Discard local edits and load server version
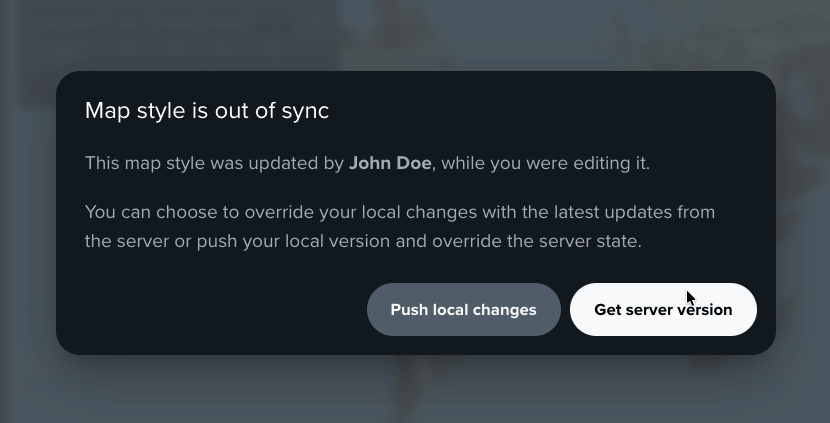830x423 pixels. (662, 310)
